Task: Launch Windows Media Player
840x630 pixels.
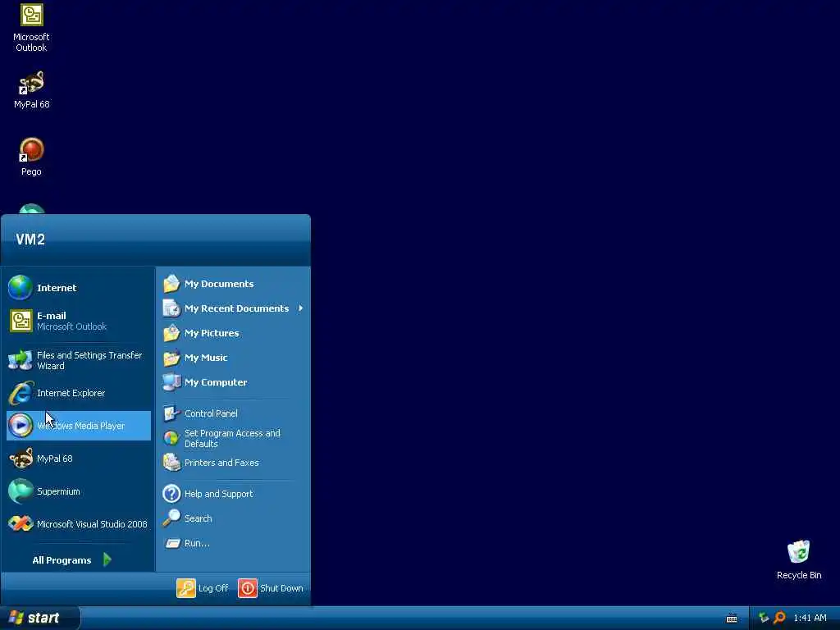Action: (x=79, y=426)
